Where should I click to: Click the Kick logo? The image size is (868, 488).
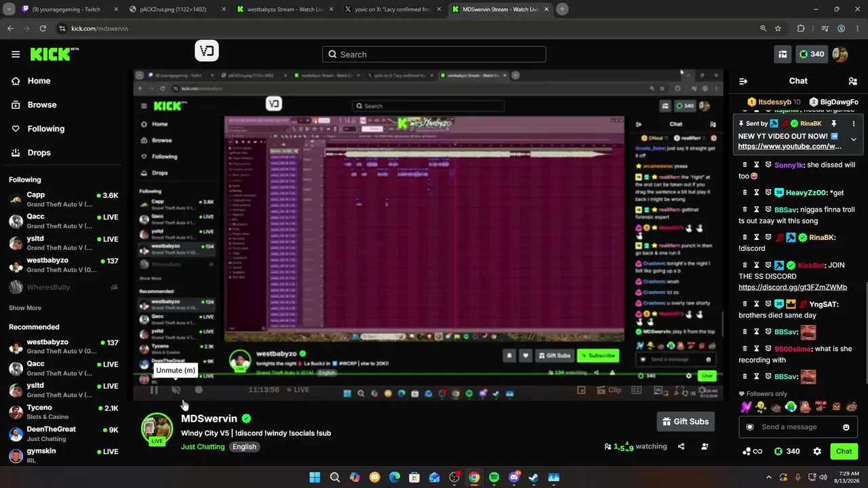click(x=54, y=54)
